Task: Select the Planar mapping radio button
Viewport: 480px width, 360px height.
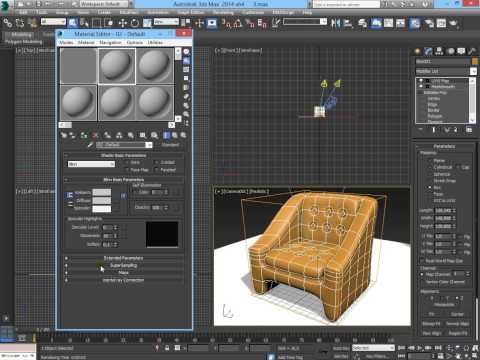Action: click(430, 161)
